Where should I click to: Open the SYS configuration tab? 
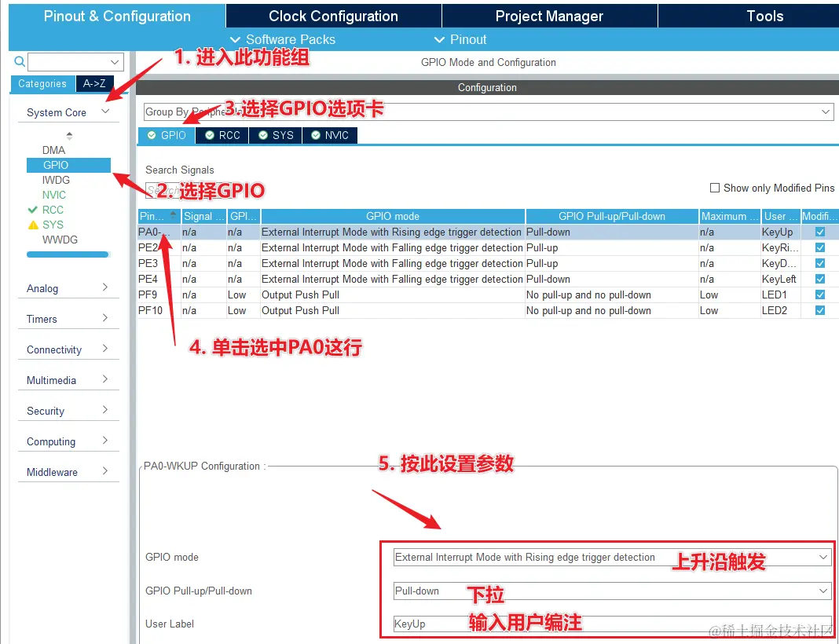pos(276,135)
